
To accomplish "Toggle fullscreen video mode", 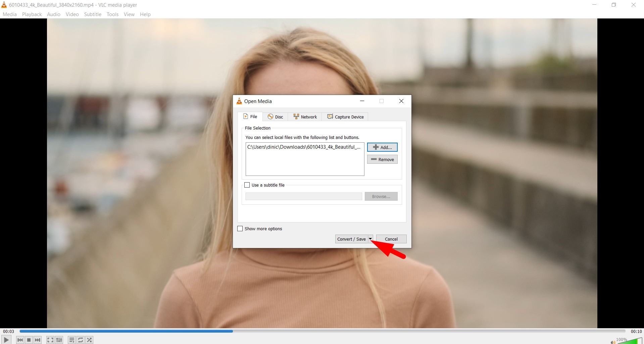I will (x=50, y=340).
